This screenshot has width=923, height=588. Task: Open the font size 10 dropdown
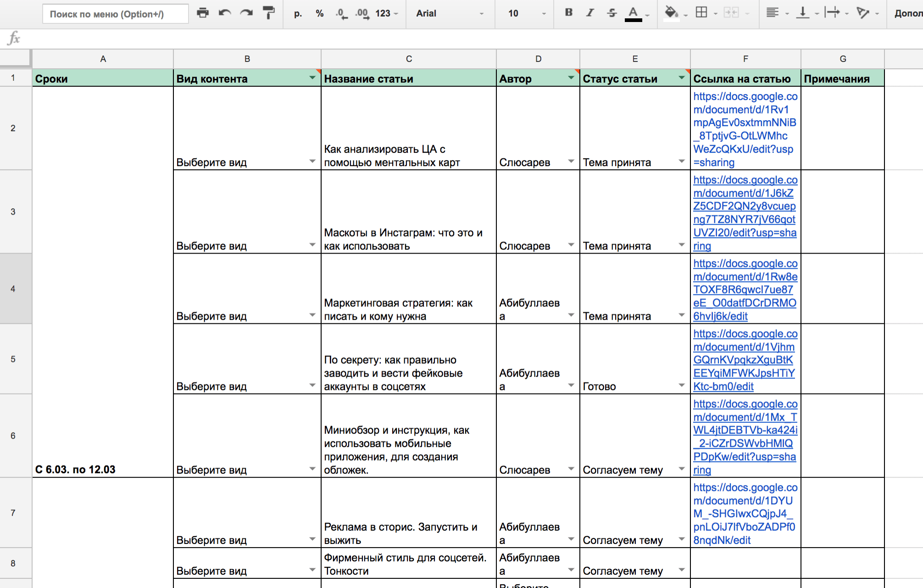coord(526,13)
